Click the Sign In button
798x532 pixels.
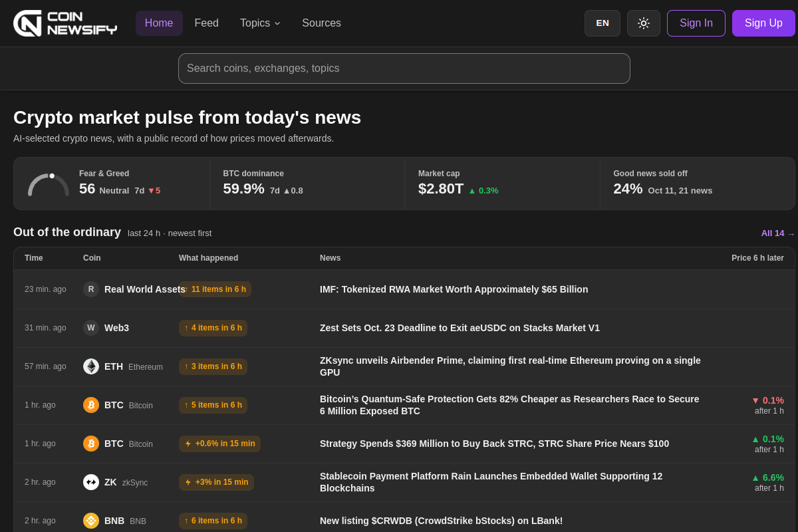[x=696, y=23]
